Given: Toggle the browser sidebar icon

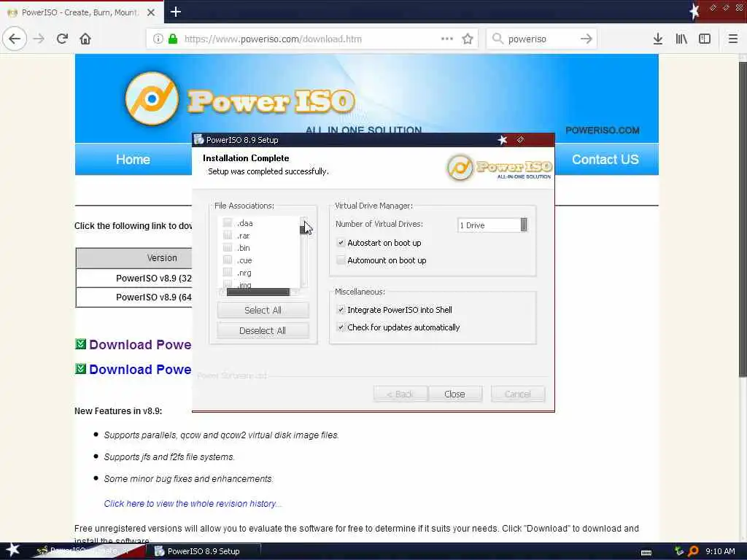Looking at the screenshot, I should [x=705, y=39].
